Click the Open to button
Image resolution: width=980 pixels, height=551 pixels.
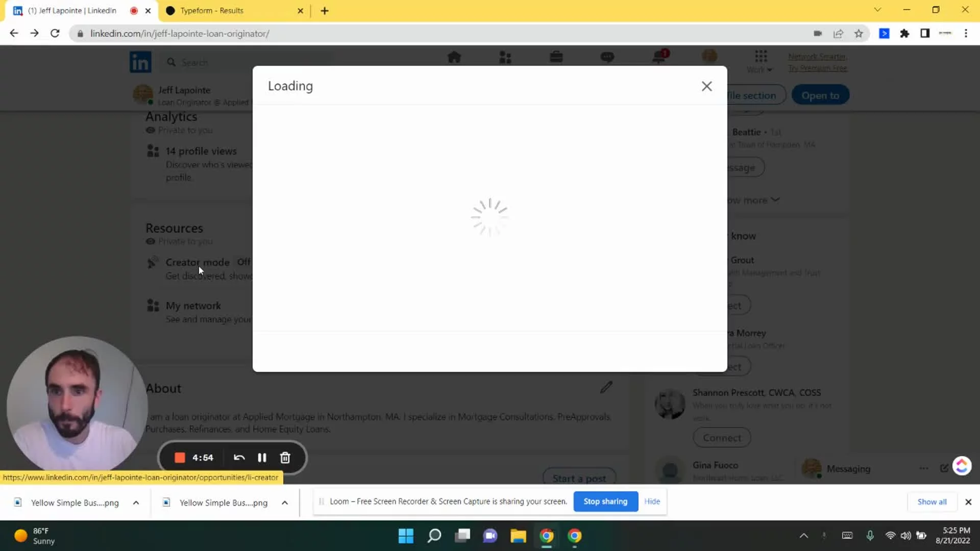coord(820,95)
